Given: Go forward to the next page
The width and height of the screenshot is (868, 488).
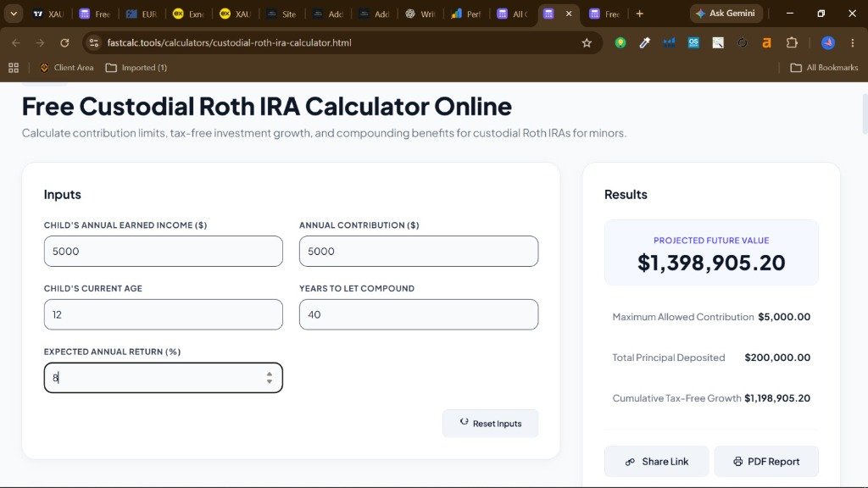Looking at the screenshot, I should 40,42.
